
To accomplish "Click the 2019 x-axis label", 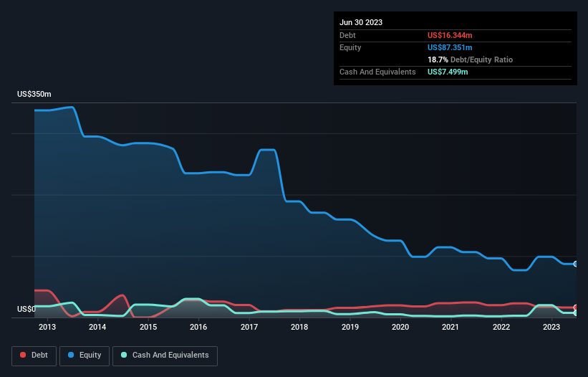I will click(350, 327).
